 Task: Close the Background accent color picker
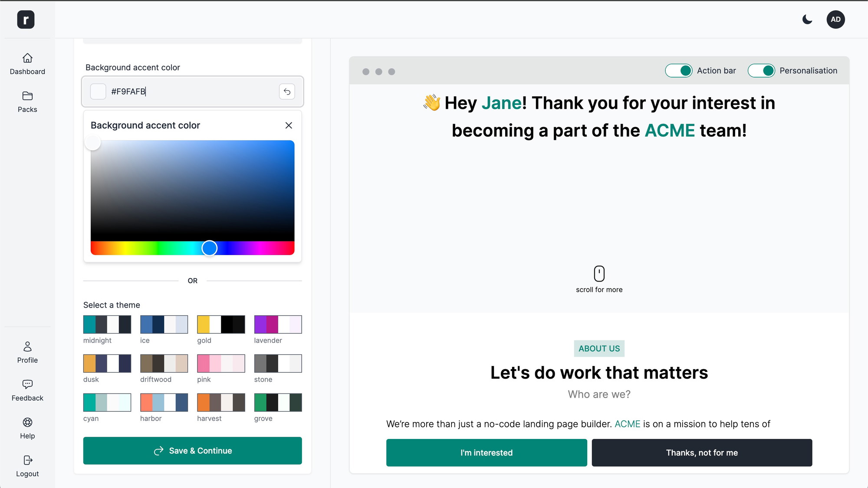pyautogui.click(x=289, y=125)
